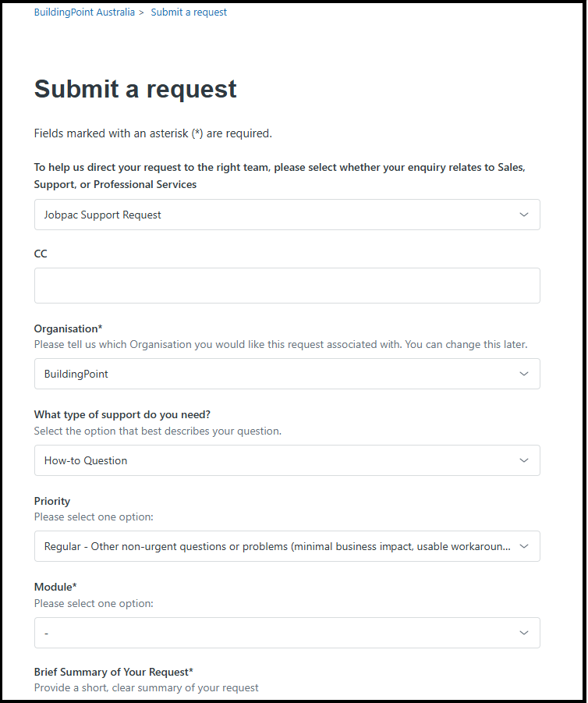Click the Priority dropdown chevron

[524, 546]
